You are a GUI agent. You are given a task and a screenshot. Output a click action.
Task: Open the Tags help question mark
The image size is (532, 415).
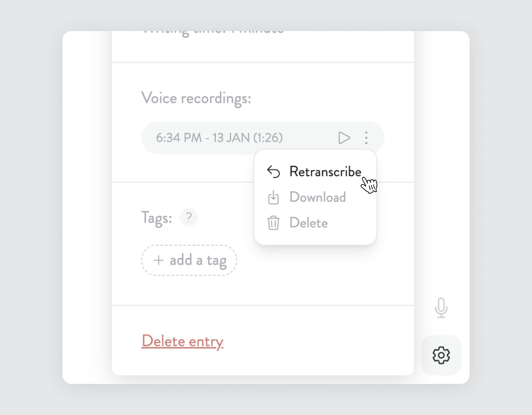coord(189,217)
